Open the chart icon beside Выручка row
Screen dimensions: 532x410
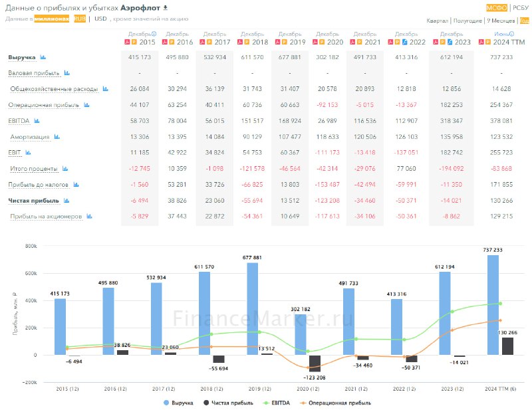click(43, 57)
